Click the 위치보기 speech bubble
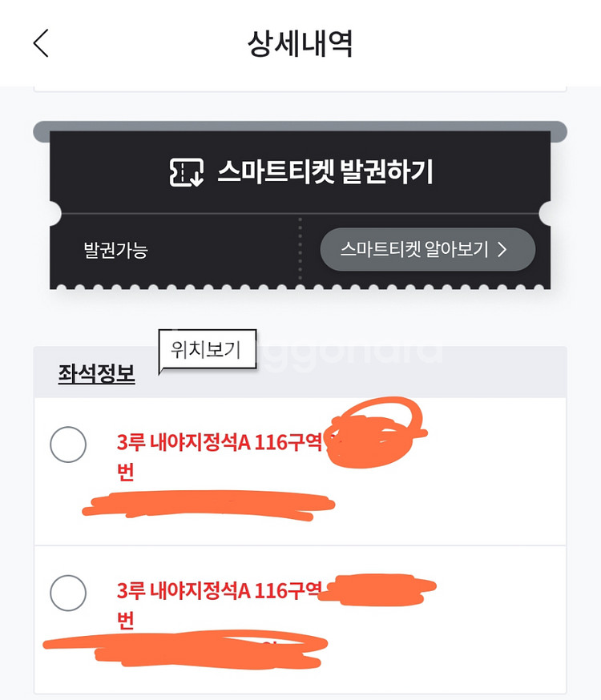Screen dimensions: 601x700 coord(208,349)
